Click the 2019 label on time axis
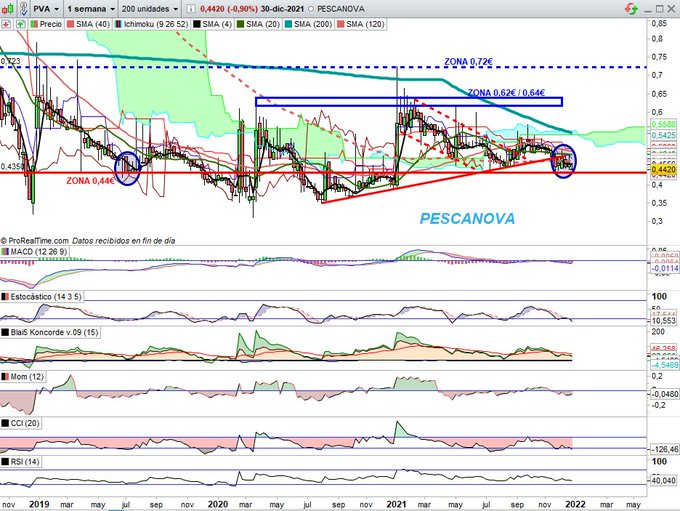The height and width of the screenshot is (511, 680). pyautogui.click(x=39, y=504)
